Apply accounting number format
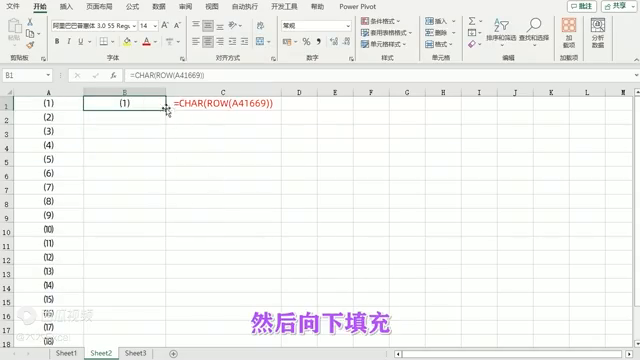This screenshot has width=640, height=360. point(287,42)
